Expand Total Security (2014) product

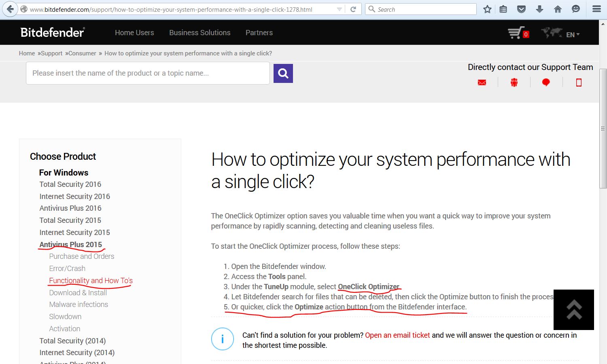[72, 341]
